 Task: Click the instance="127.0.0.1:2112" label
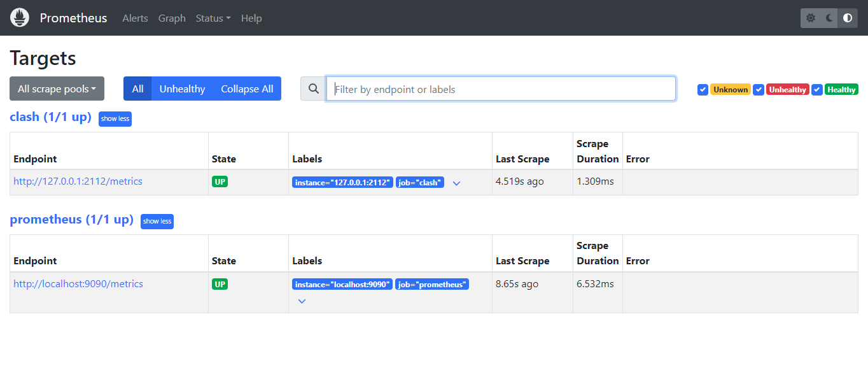tap(342, 183)
